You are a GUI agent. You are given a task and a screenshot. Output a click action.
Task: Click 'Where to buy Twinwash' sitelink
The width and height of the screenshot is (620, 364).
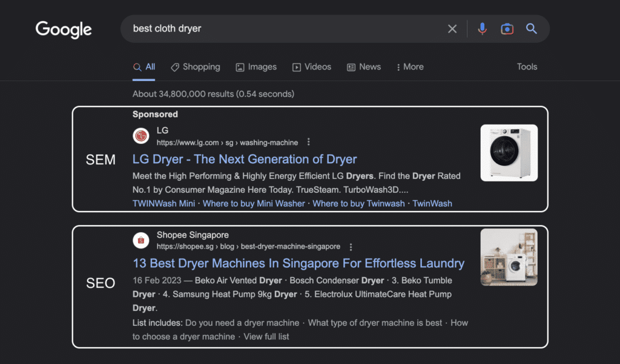pyautogui.click(x=358, y=204)
